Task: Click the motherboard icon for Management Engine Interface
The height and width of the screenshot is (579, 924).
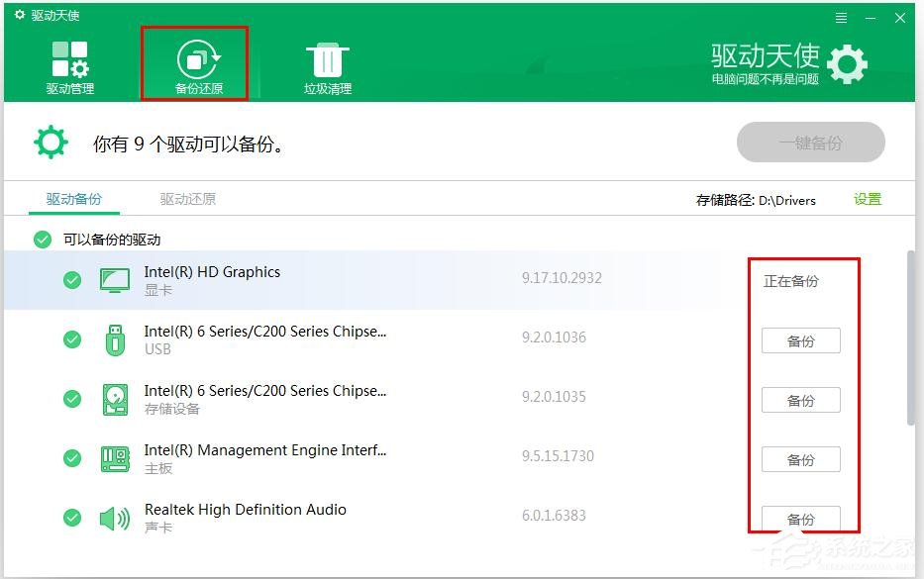Action: point(114,457)
